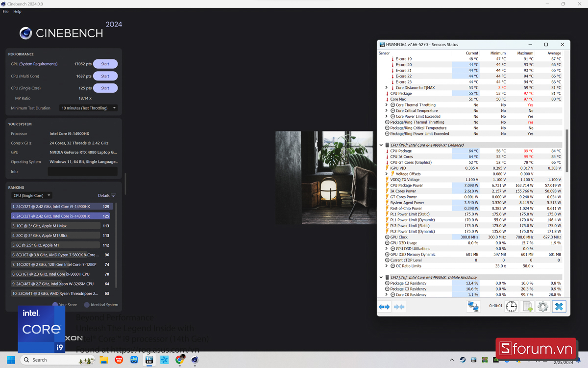The height and width of the screenshot is (368, 588).
Task: Expand Core Thermal Throttling row
Action: click(387, 105)
